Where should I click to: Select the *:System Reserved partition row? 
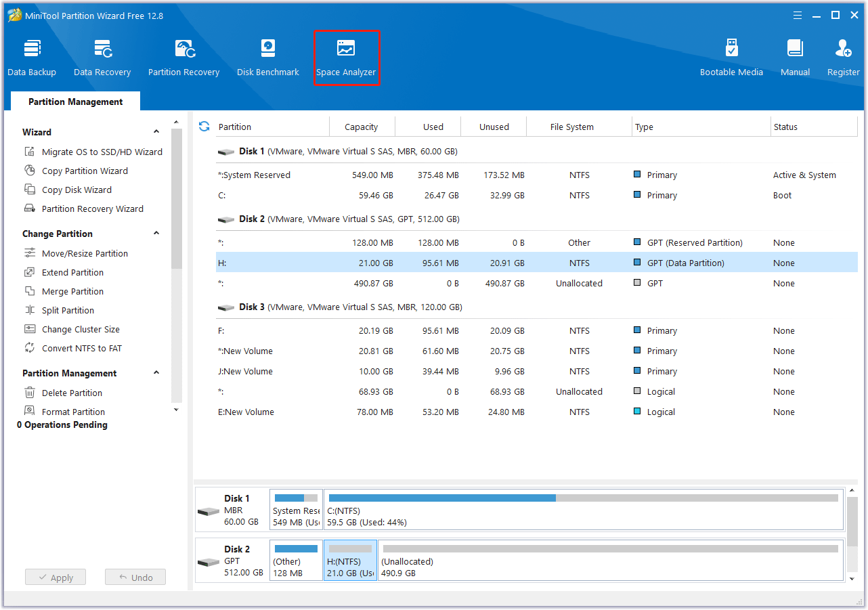(x=537, y=175)
